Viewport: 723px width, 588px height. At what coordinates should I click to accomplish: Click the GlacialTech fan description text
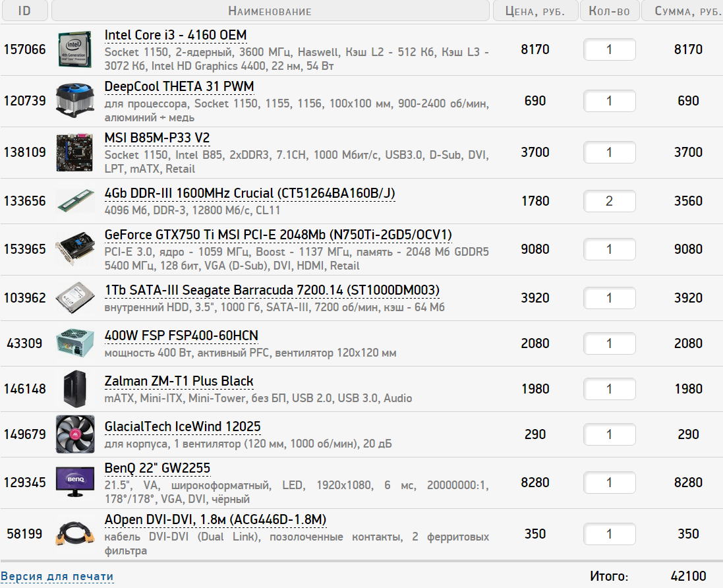tap(248, 444)
